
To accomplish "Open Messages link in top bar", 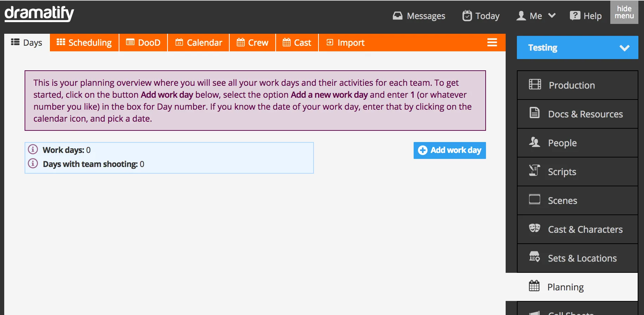I will (419, 16).
